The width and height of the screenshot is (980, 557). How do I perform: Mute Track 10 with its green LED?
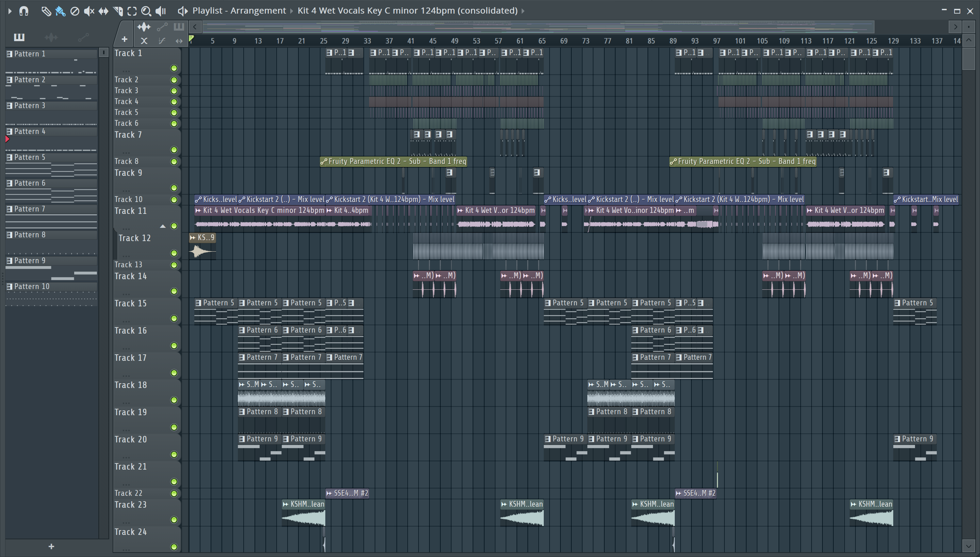pos(174,200)
